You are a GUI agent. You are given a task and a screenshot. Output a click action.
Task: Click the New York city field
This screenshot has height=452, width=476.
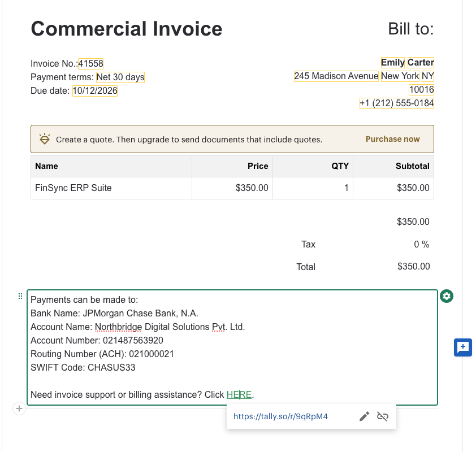pyautogui.click(x=400, y=76)
